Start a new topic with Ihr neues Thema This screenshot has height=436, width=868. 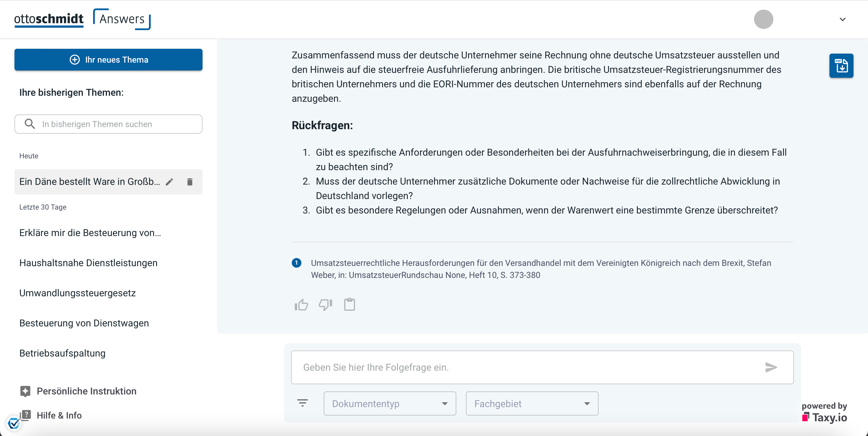click(x=108, y=60)
